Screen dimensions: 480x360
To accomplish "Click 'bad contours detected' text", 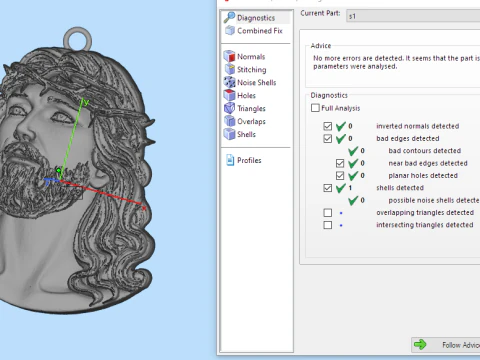I will click(425, 151).
